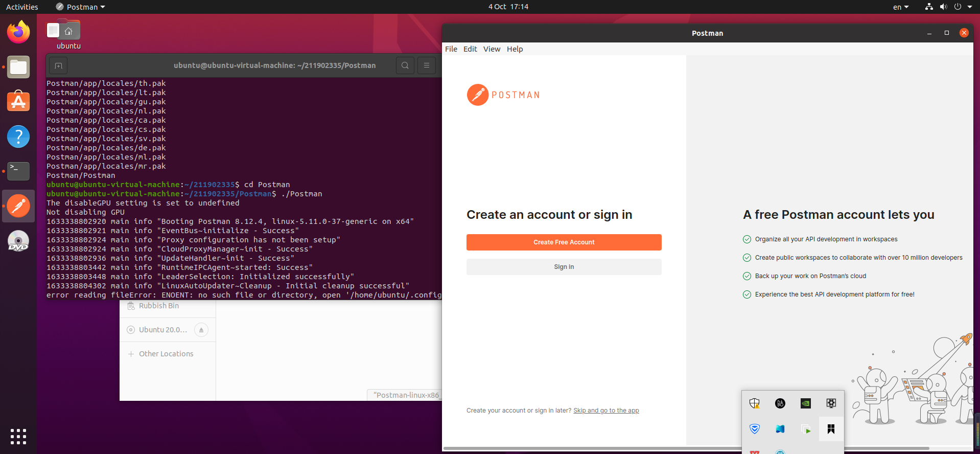The image size is (980, 454).
Task: Open the File menu in Postman
Action: point(451,49)
